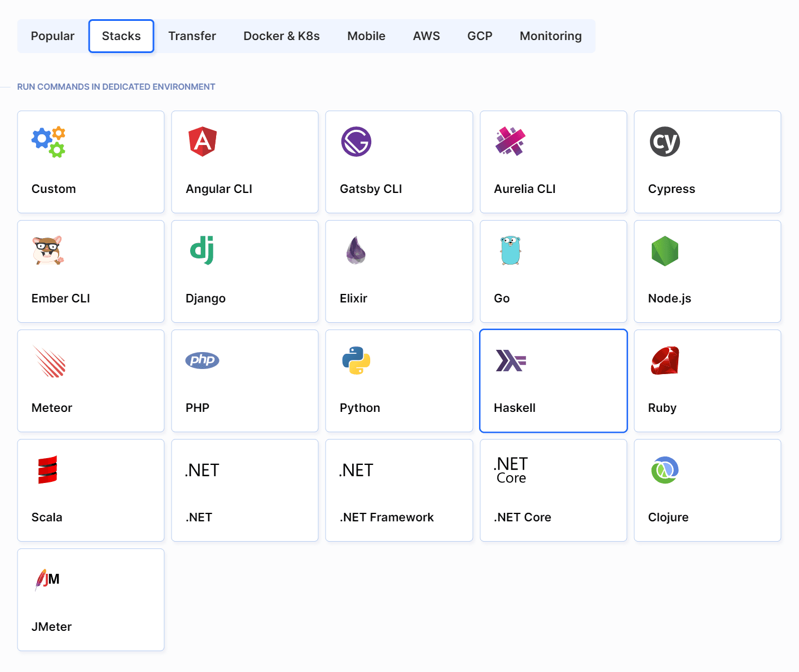This screenshot has height=672, width=799.
Task: Add the JMeter action card
Action: pyautogui.click(x=91, y=600)
